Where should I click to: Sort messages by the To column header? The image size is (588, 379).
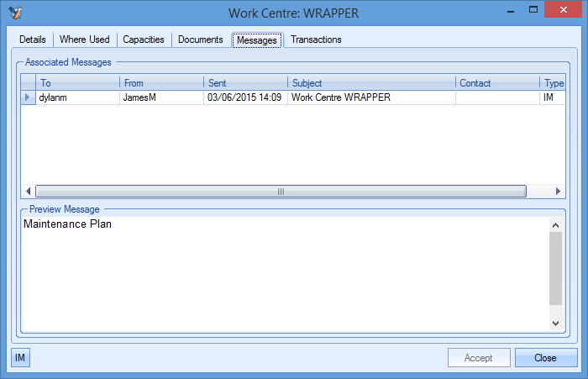[x=77, y=83]
